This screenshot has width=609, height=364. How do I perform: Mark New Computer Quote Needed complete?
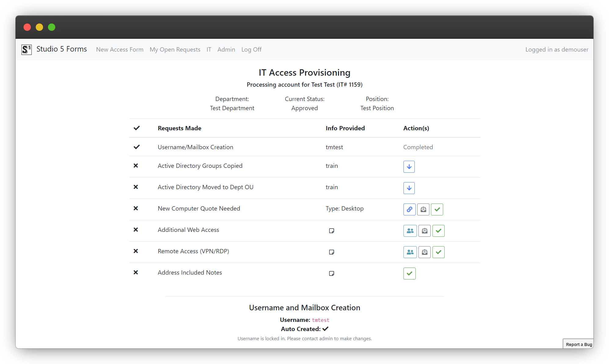click(437, 209)
